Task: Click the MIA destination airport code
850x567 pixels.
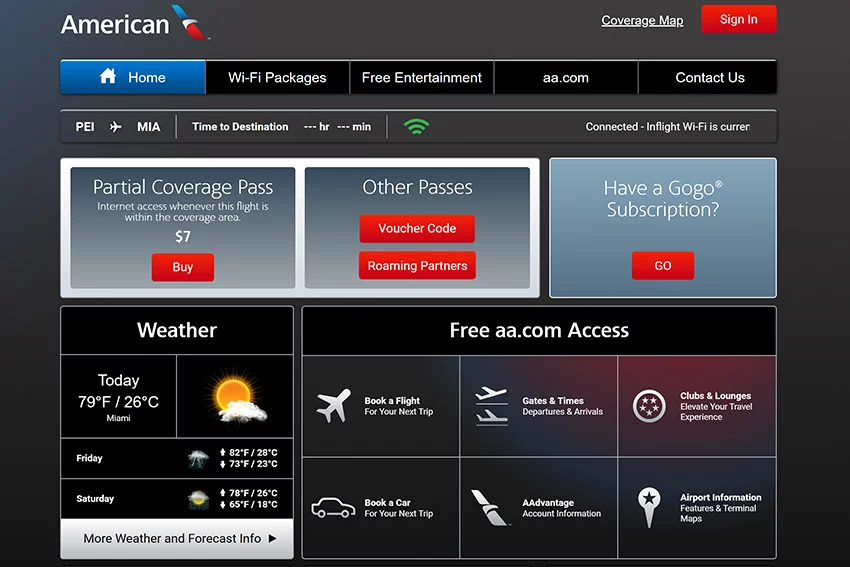Action: click(x=149, y=127)
